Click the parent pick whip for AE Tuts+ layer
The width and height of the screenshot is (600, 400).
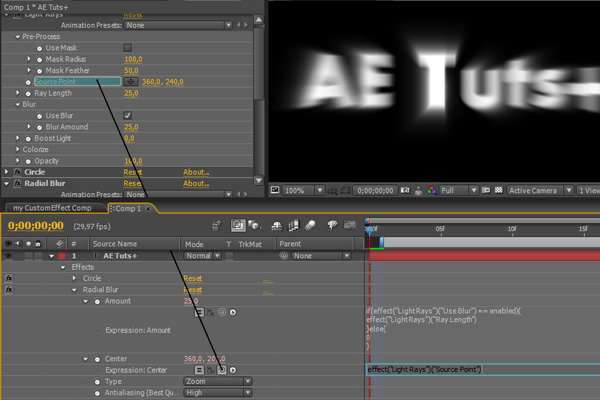click(x=284, y=256)
